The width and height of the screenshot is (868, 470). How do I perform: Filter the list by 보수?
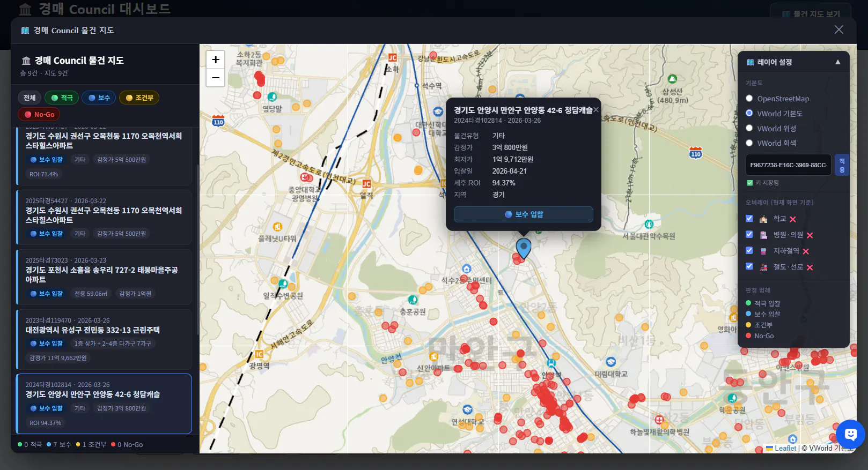(99, 98)
